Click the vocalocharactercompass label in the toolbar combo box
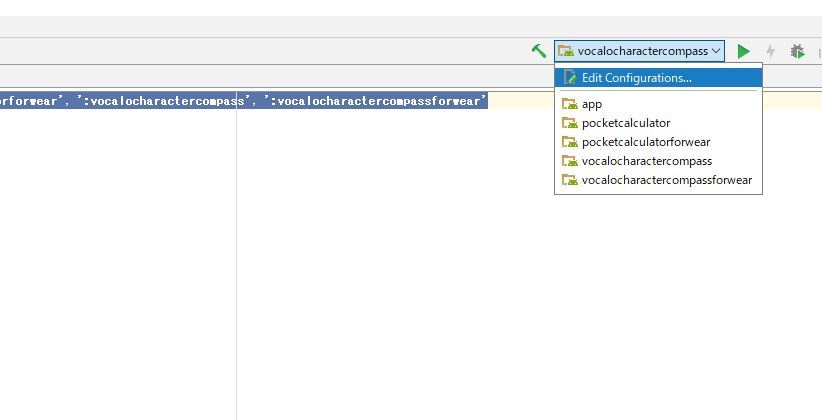The height and width of the screenshot is (420, 822). [642, 51]
